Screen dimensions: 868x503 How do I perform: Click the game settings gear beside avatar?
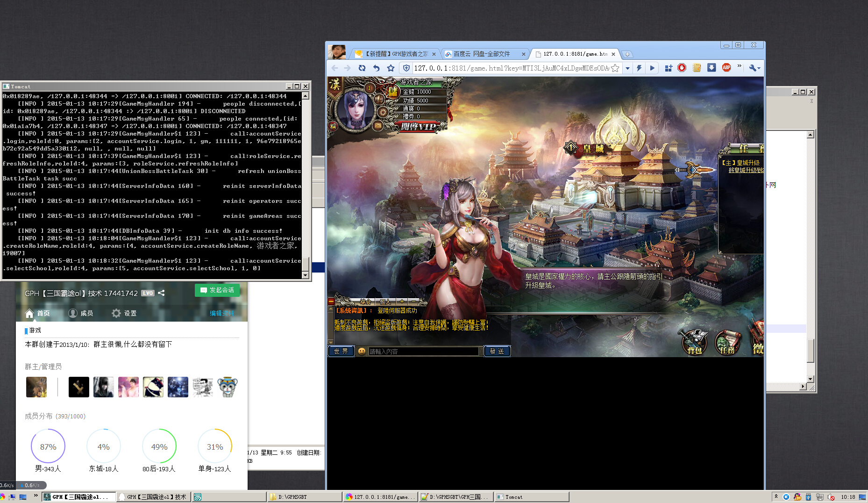(383, 112)
